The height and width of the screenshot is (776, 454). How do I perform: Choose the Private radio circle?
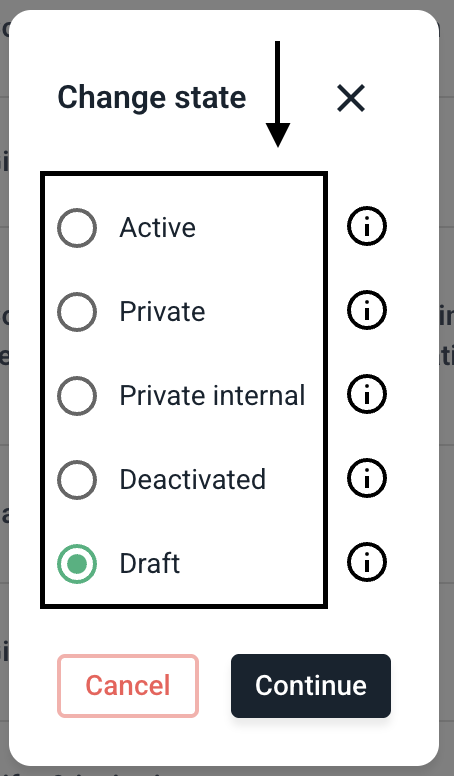coord(77,312)
